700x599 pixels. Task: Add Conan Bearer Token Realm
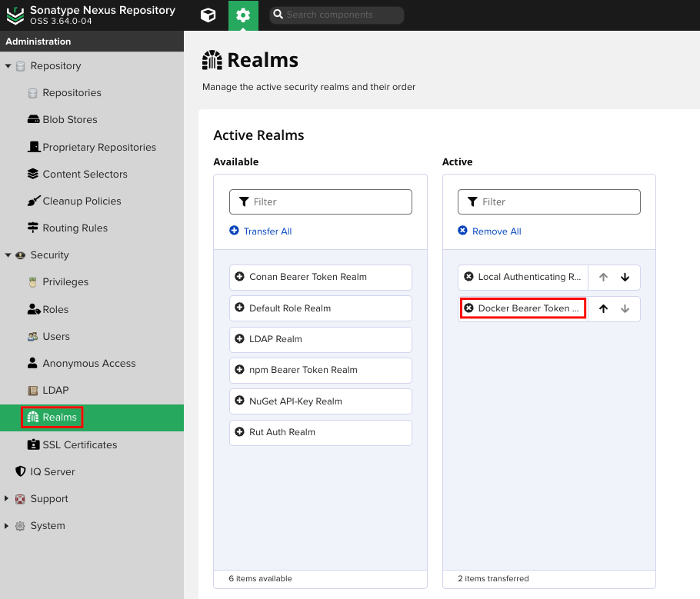pyautogui.click(x=321, y=277)
